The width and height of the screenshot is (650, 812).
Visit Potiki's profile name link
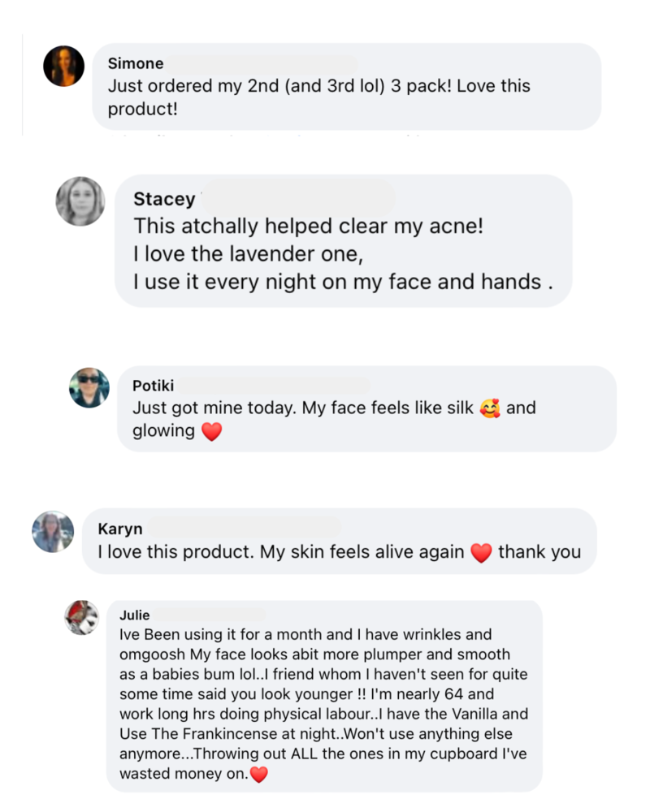tap(153, 386)
